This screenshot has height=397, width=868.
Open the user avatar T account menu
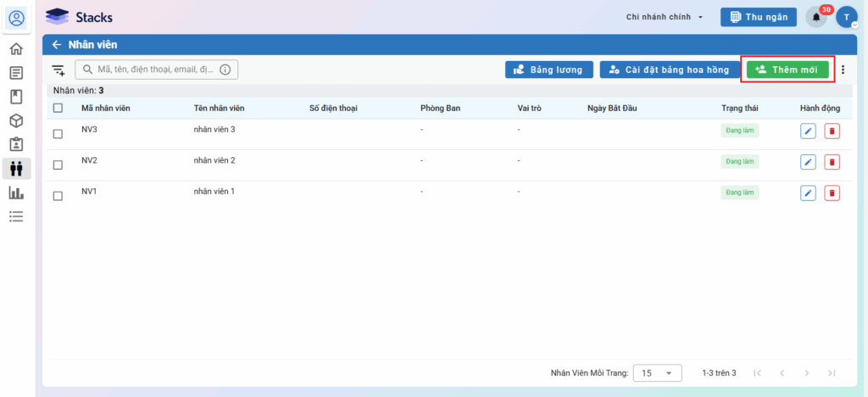tap(846, 17)
